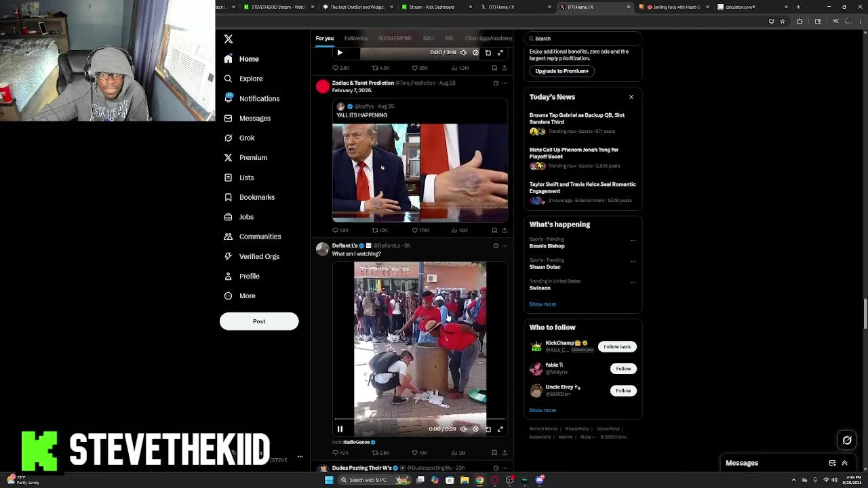Image resolution: width=868 pixels, height=488 pixels.
Task: Play the top 2:16 video
Action: tap(340, 52)
